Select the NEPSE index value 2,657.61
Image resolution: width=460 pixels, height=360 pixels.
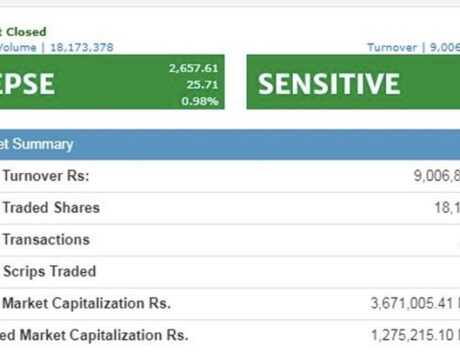193,68
